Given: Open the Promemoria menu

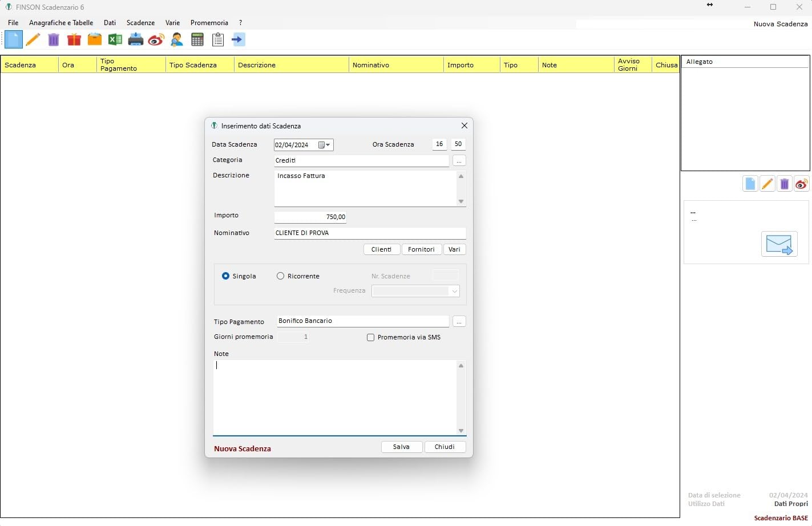Looking at the screenshot, I should pos(209,23).
